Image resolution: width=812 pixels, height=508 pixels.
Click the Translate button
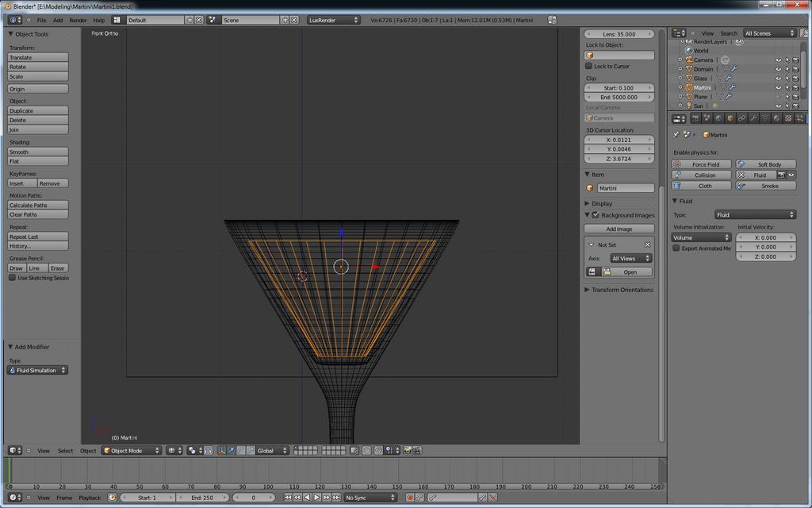[38, 57]
